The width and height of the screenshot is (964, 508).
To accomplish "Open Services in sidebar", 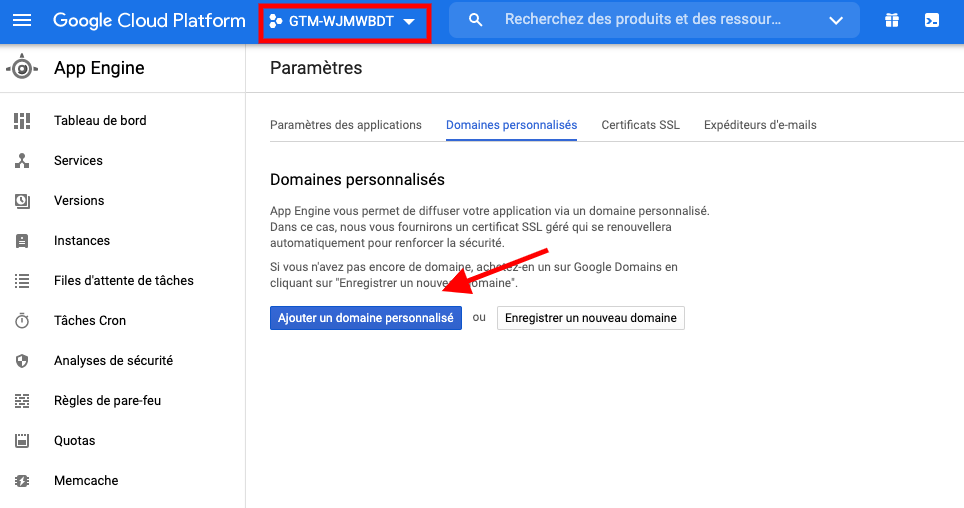I will [x=78, y=161].
